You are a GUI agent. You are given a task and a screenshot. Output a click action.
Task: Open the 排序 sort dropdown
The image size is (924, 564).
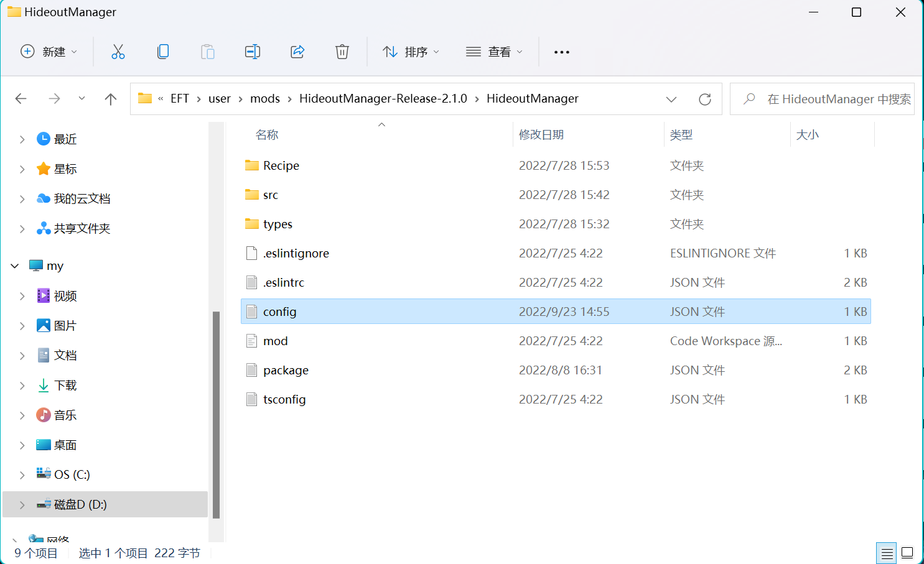click(x=411, y=52)
